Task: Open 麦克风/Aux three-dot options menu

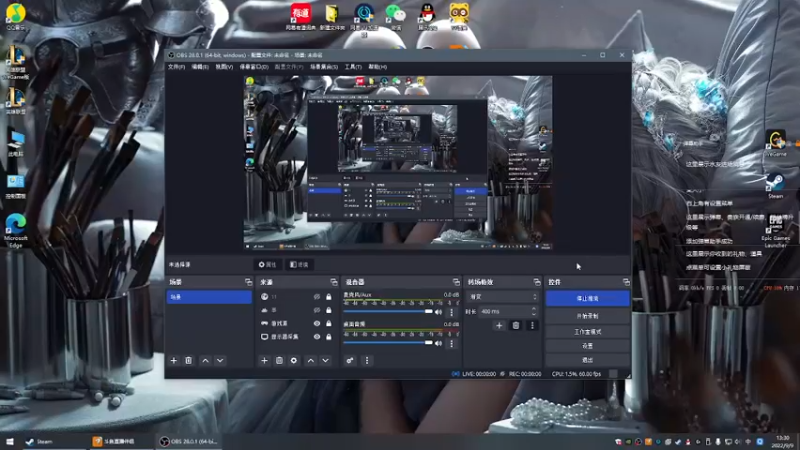Action: pyautogui.click(x=451, y=312)
